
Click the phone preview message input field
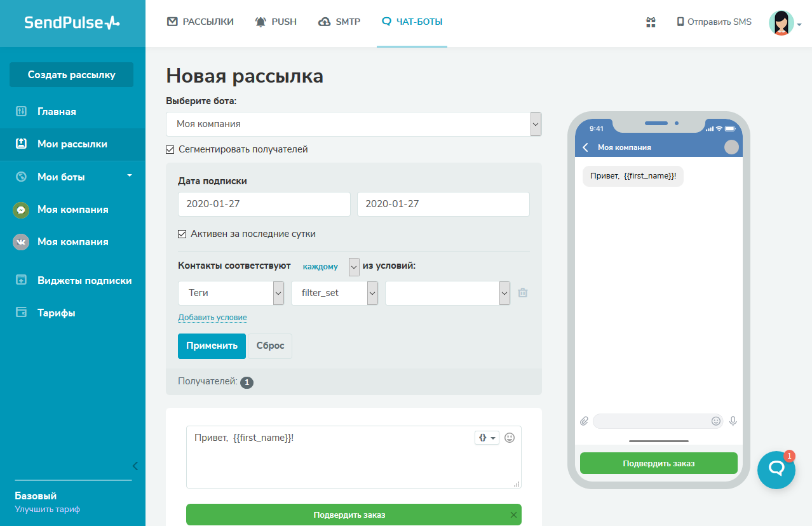tap(658, 421)
